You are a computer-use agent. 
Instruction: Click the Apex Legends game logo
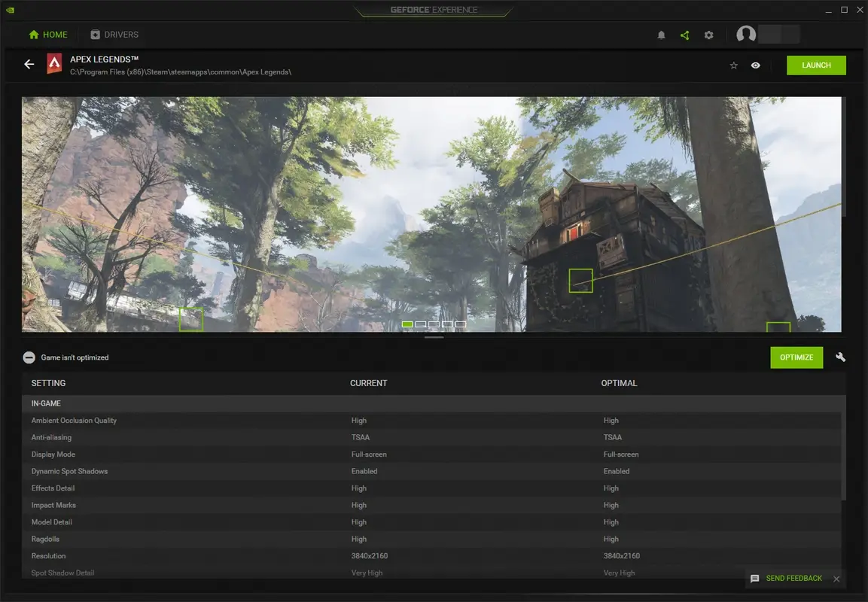pos(53,65)
